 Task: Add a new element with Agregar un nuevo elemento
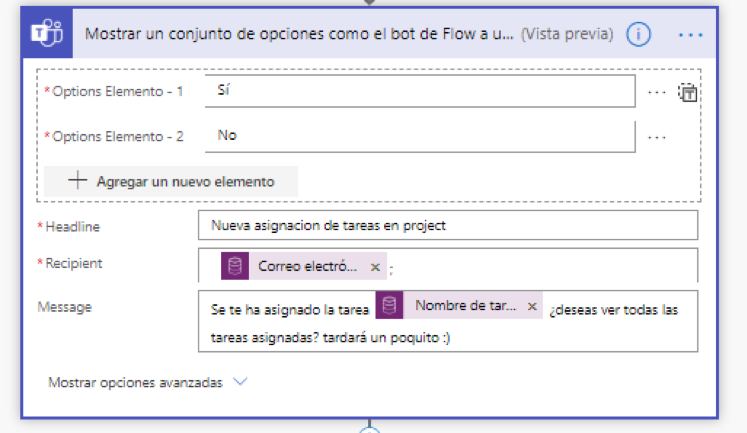pos(171,181)
